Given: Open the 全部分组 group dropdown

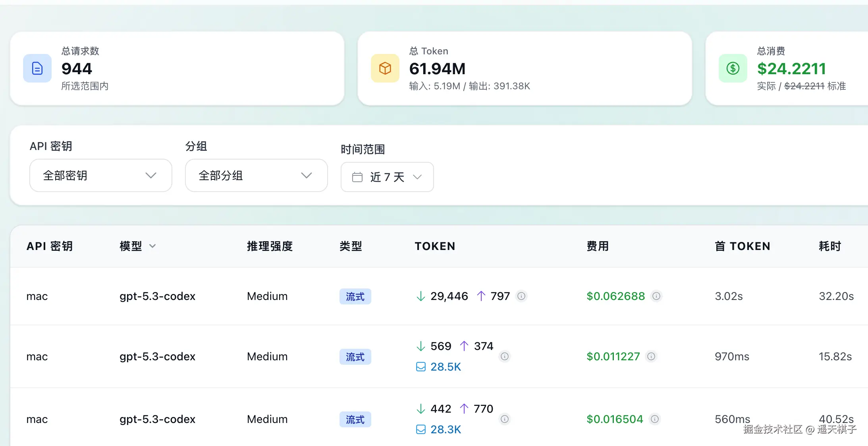Looking at the screenshot, I should click(x=256, y=175).
